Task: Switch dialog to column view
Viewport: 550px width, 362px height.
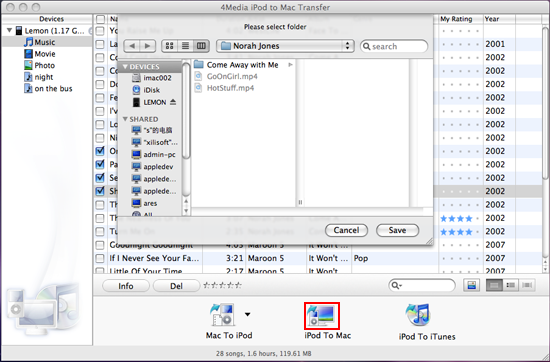Action: [x=201, y=46]
